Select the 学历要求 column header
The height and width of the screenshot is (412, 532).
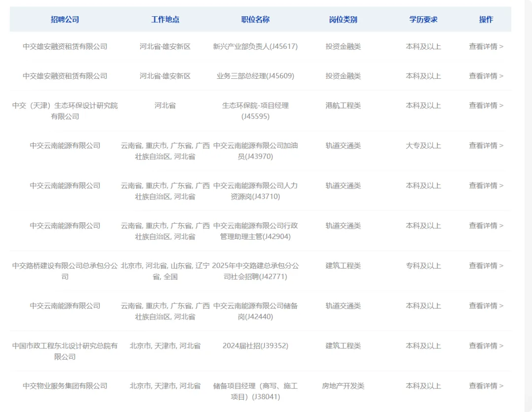pos(423,19)
